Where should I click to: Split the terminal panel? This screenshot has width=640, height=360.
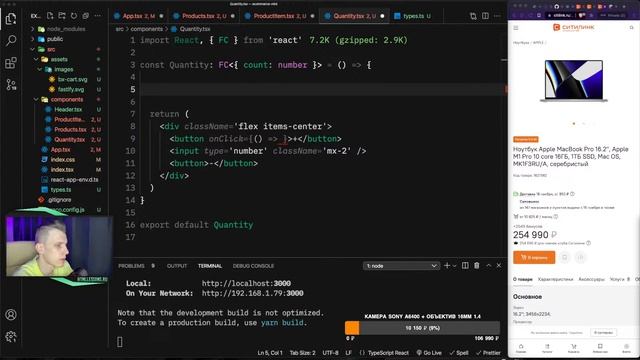coord(465,266)
